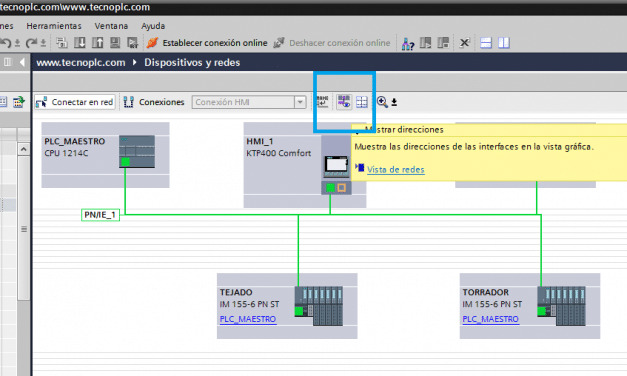
Task: Click the page break grid icon
Action: tap(362, 102)
